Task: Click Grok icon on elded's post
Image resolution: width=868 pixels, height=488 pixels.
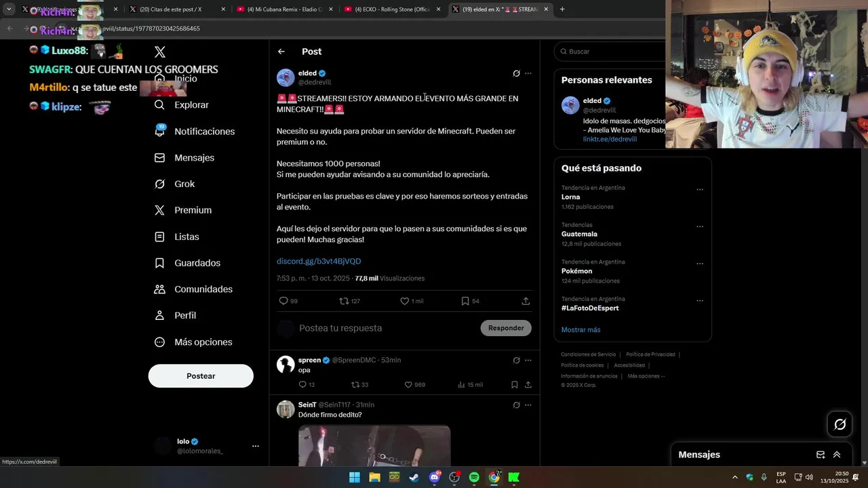Action: point(516,73)
